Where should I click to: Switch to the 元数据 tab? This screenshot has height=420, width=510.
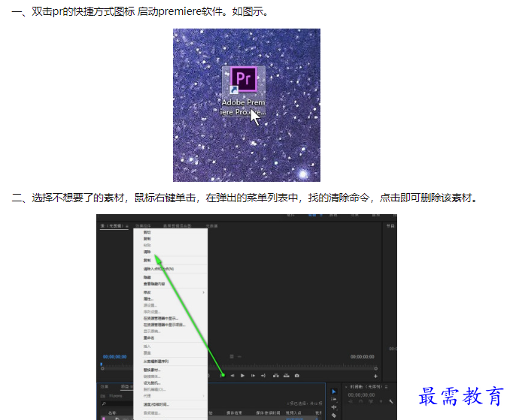tap(211, 225)
